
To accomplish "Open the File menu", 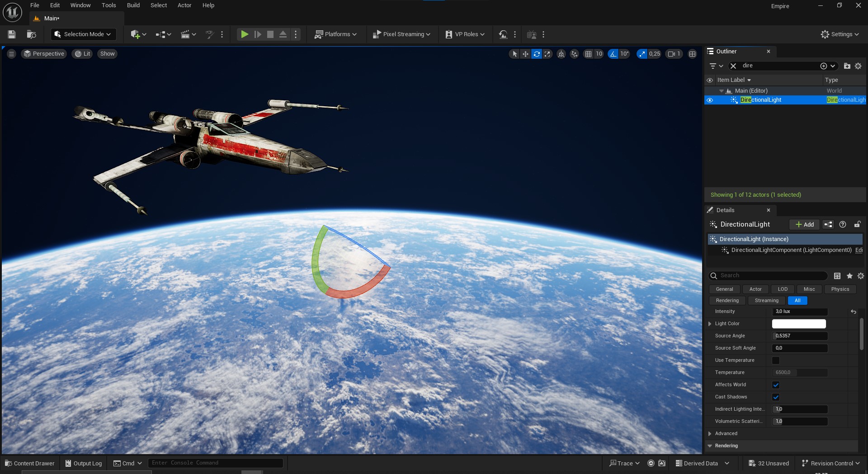I will [x=35, y=5].
